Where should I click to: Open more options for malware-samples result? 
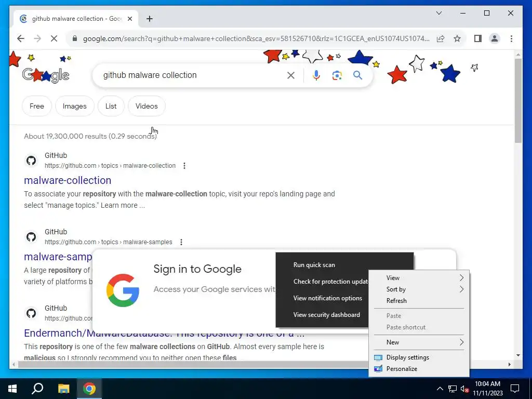pyautogui.click(x=181, y=242)
